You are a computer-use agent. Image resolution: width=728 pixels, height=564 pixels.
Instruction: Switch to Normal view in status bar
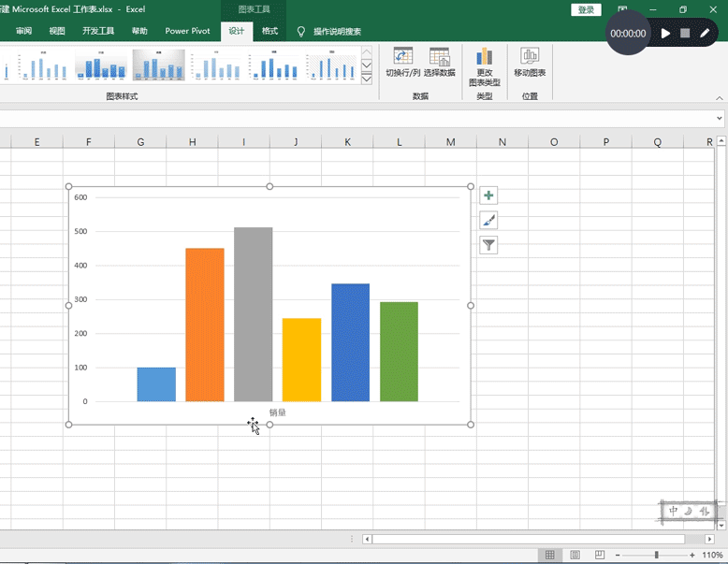(549, 555)
